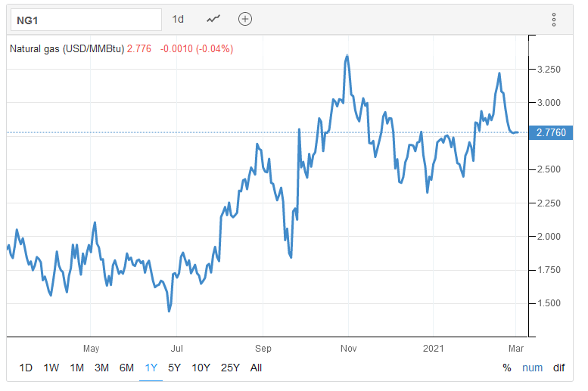
Task: Select the 3M time range
Action: pyautogui.click(x=101, y=368)
